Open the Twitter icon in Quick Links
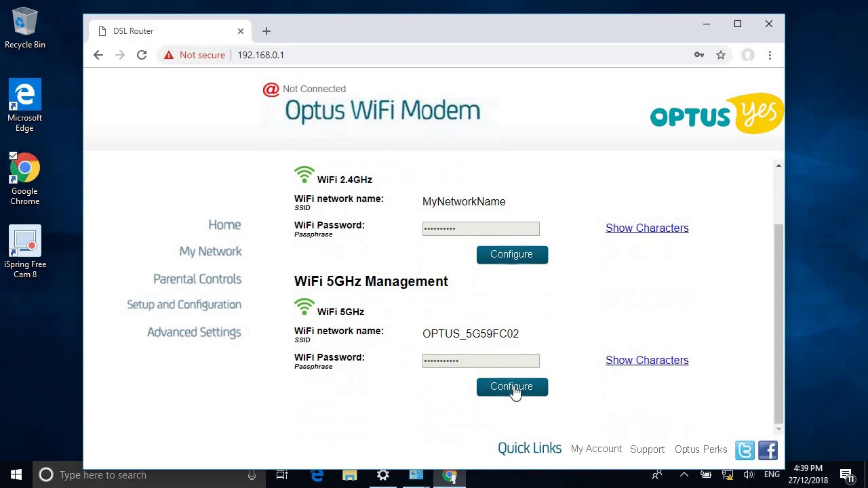The image size is (868, 488). point(745,450)
